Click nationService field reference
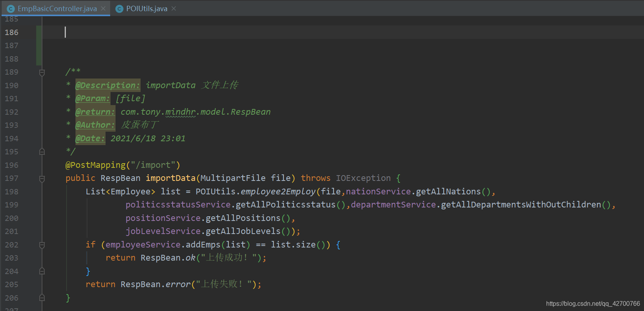Screen dimensions: 644x311 click(x=378, y=192)
